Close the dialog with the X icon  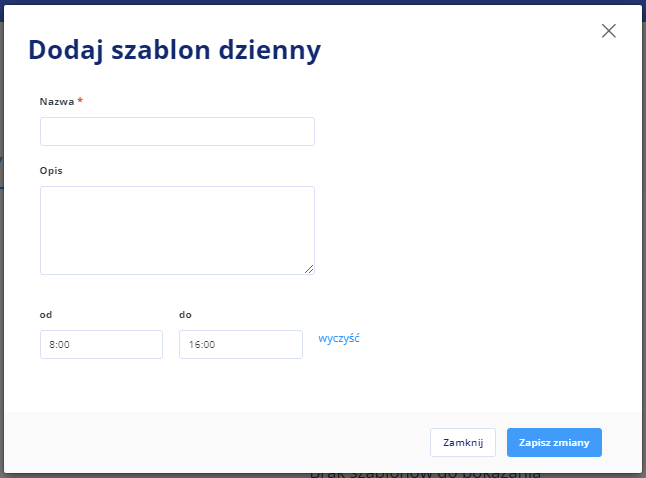point(609,30)
